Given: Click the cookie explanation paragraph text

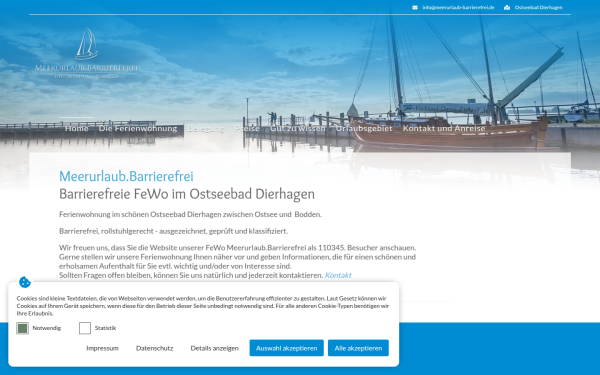Looking at the screenshot, I should 203,306.
